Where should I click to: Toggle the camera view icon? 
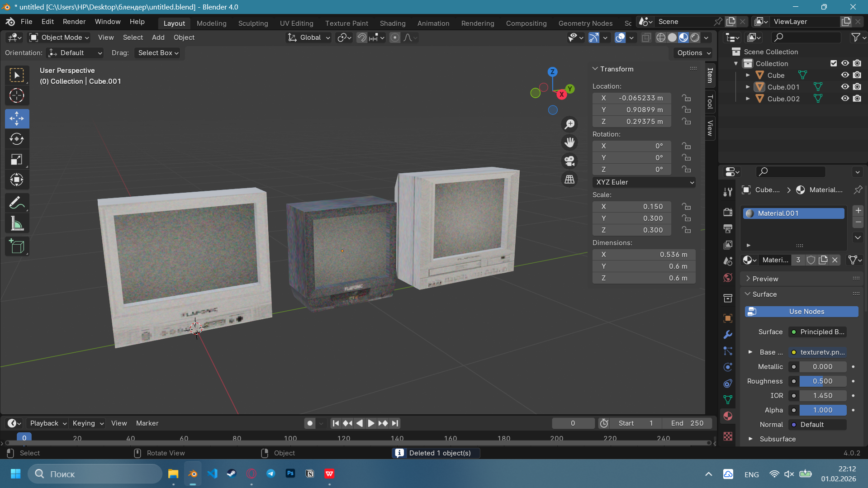pos(569,161)
